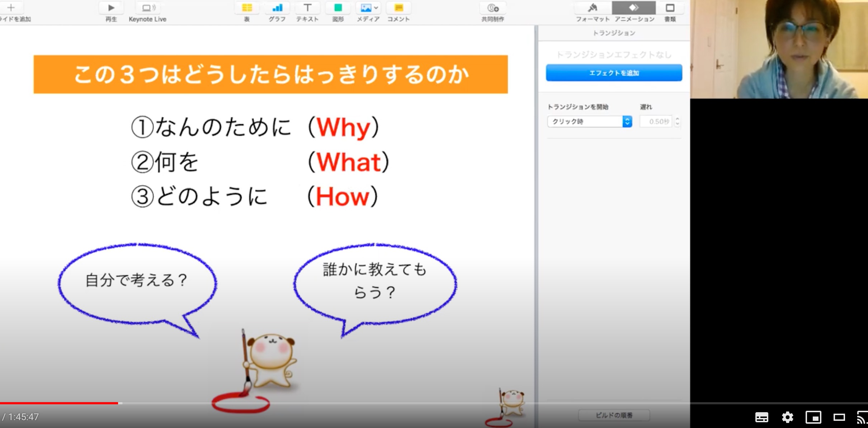Switch to the 書類 document inspector tab
Screen dimensions: 868x428
670,8
